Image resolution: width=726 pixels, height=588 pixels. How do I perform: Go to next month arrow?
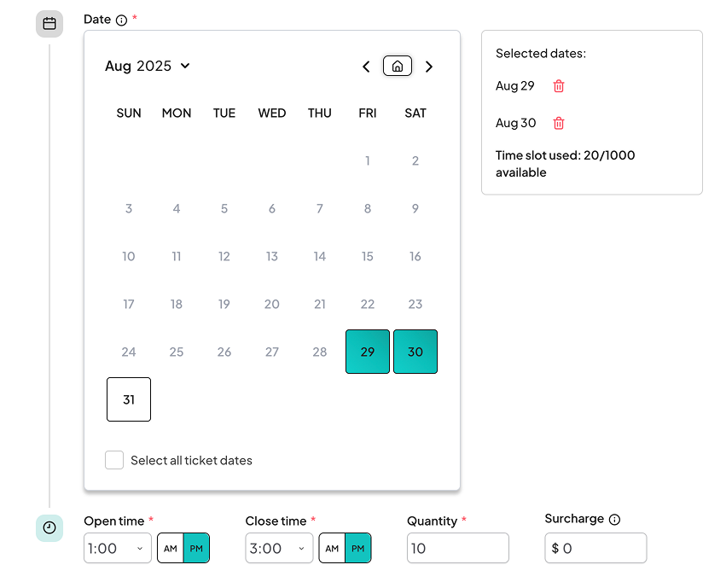pyautogui.click(x=429, y=67)
